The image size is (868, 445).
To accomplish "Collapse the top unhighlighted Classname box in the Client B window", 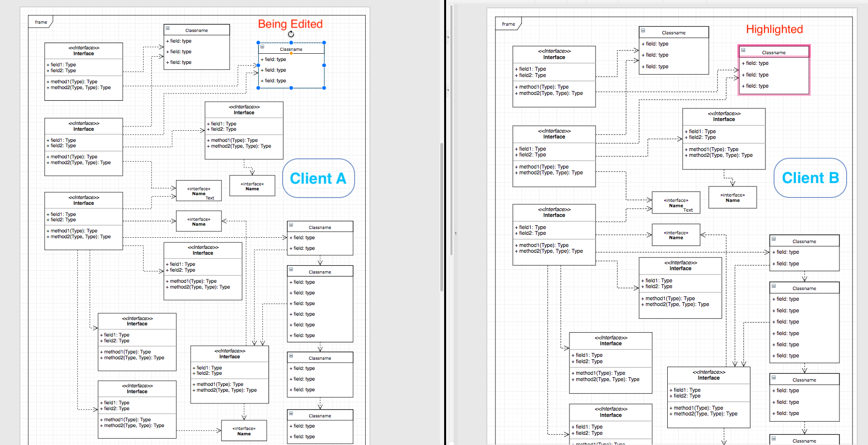I will pos(643,31).
